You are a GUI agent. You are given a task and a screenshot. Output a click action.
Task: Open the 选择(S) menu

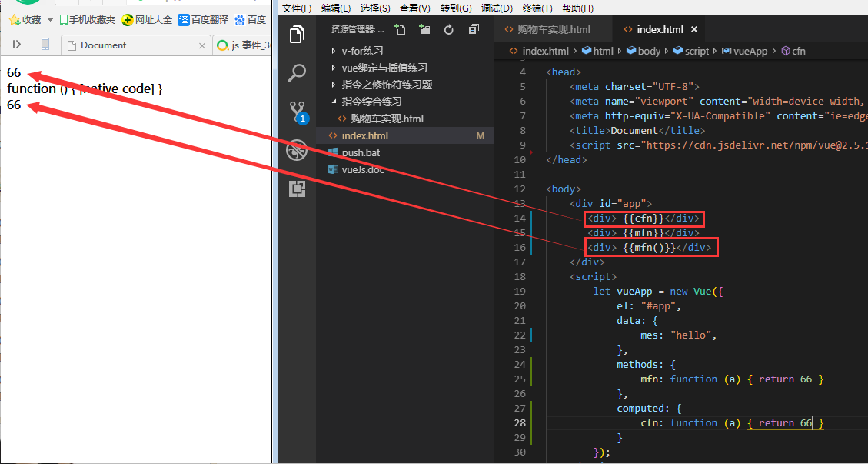click(375, 8)
